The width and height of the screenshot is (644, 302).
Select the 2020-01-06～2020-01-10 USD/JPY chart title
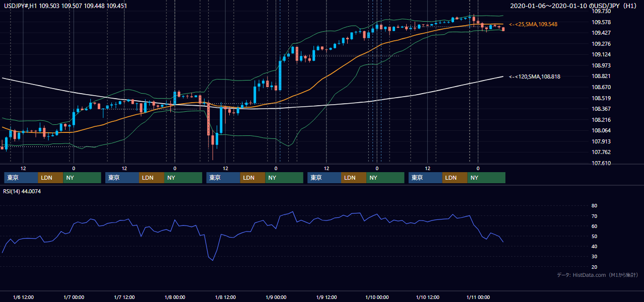point(574,6)
